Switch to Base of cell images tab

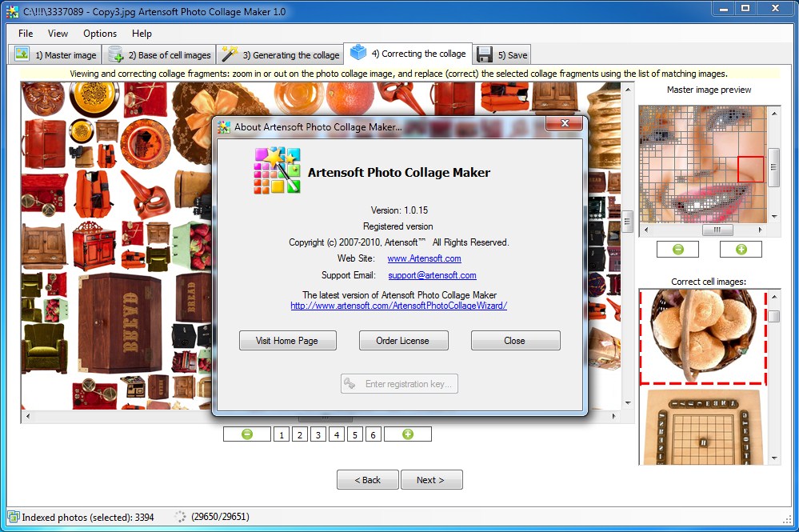pos(159,54)
